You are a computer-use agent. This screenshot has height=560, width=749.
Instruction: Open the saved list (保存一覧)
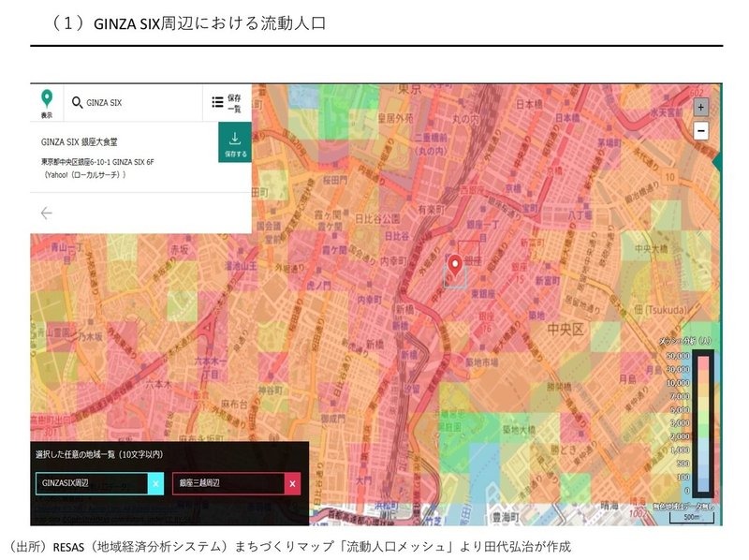coord(227,103)
